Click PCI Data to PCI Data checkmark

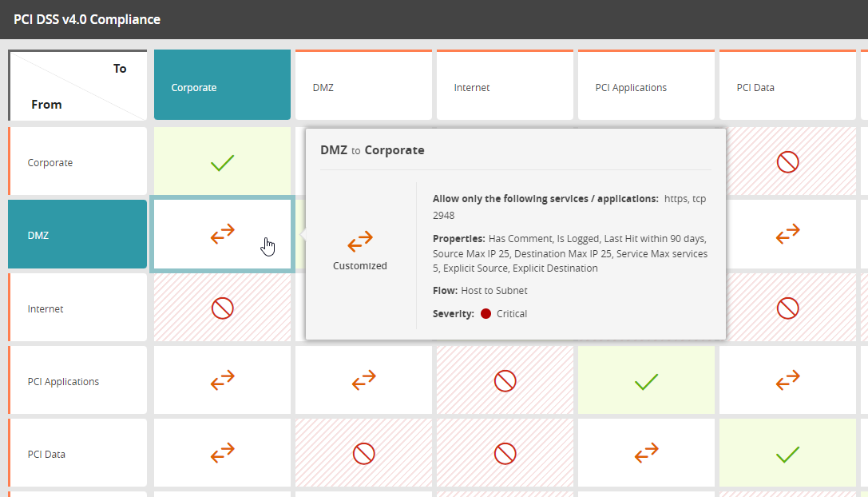787,455
